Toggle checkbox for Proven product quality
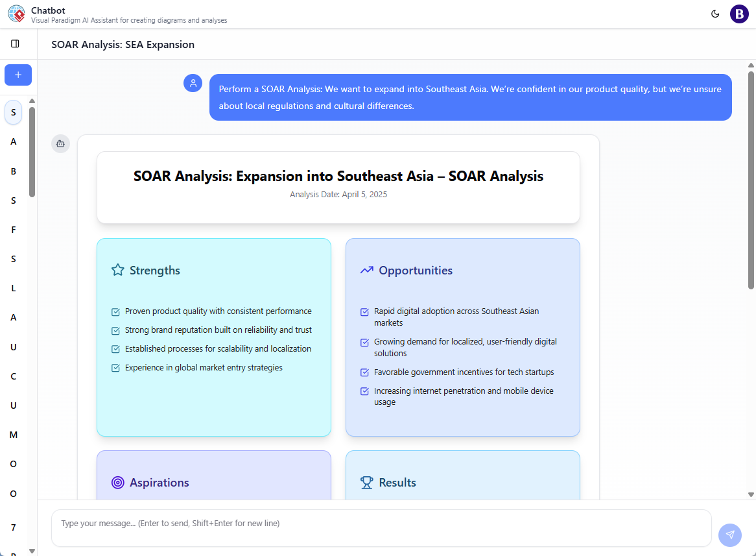Image resolution: width=756 pixels, height=556 pixels. [116, 312]
